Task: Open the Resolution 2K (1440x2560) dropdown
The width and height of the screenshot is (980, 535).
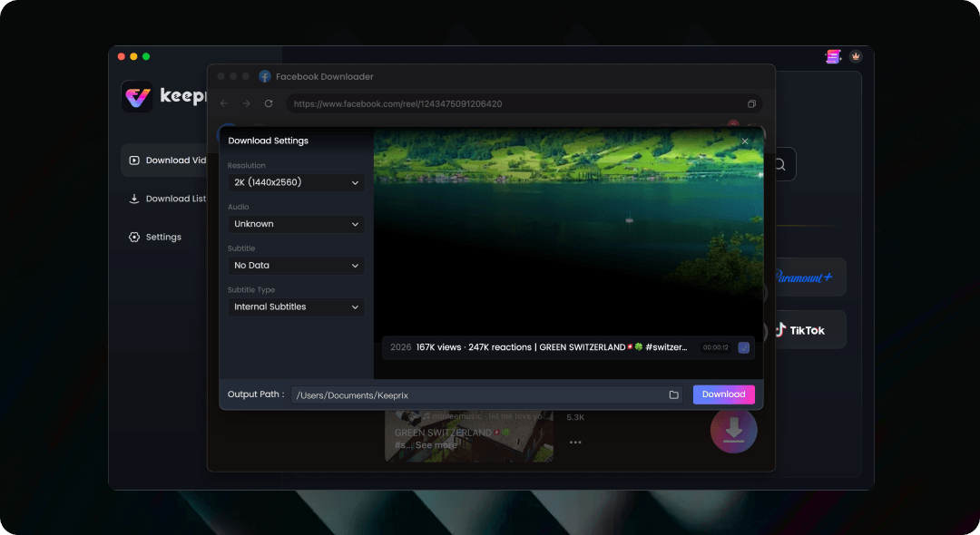Action: coord(296,182)
